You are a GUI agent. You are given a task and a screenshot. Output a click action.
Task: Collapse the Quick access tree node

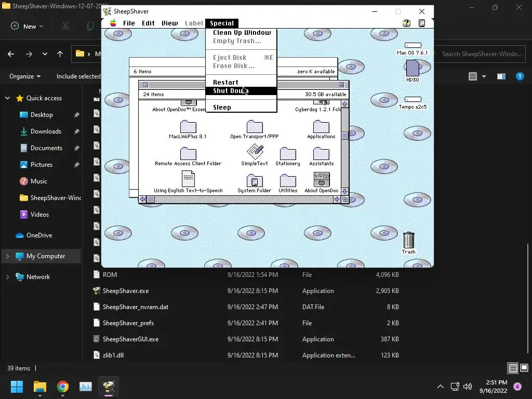[x=7, y=98]
